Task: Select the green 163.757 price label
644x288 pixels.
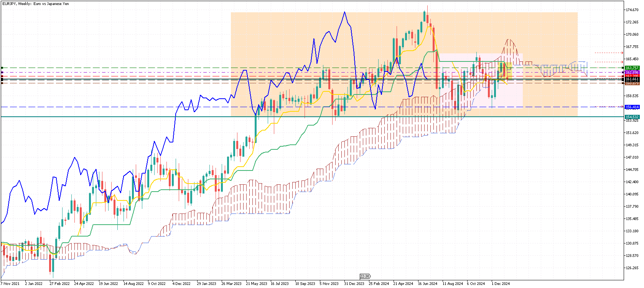Action: pos(632,68)
